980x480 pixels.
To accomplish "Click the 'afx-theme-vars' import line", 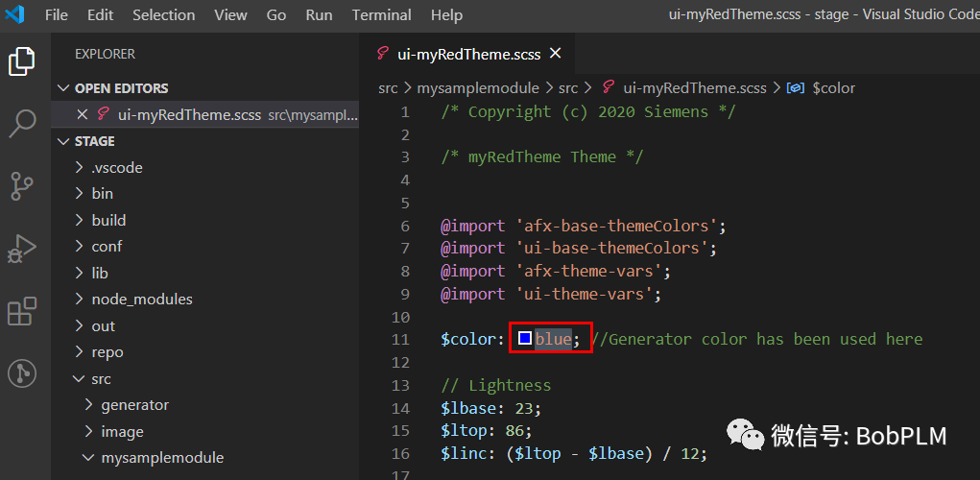I will point(556,272).
